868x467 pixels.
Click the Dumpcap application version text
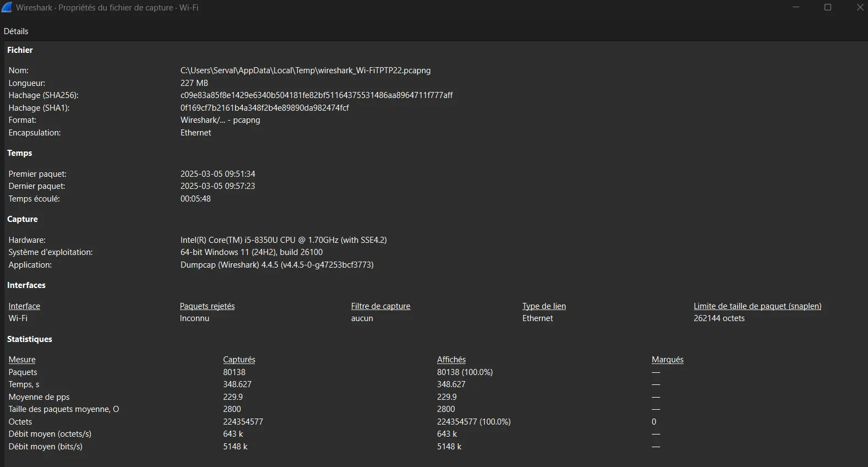point(276,265)
